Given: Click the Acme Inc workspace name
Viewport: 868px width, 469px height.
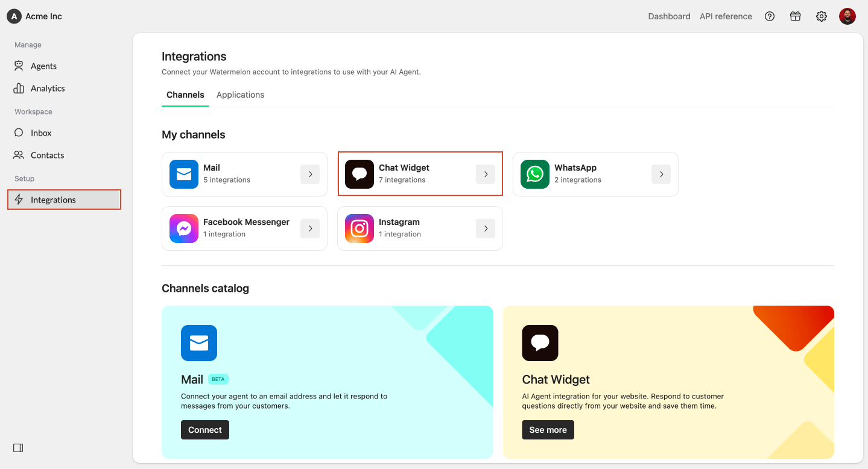Looking at the screenshot, I should pyautogui.click(x=43, y=16).
